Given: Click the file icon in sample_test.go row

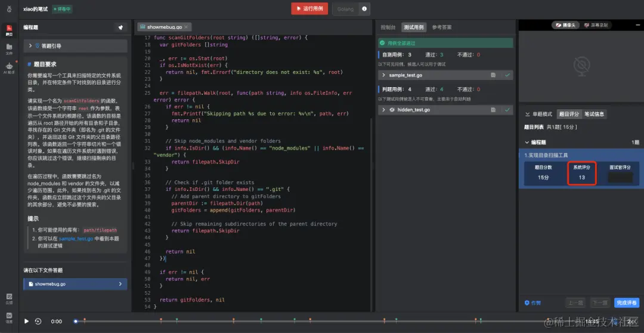Looking at the screenshot, I should tap(493, 75).
